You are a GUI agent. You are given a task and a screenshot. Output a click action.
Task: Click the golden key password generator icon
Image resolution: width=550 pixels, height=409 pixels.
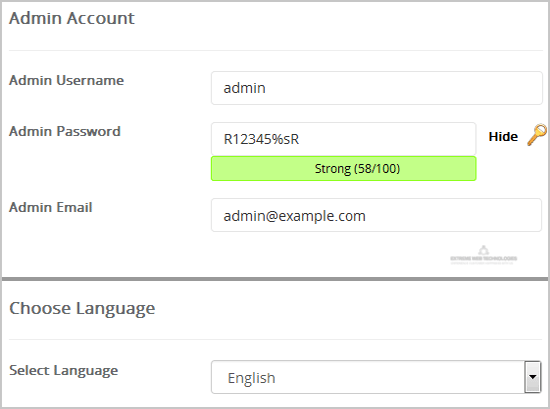click(x=537, y=135)
